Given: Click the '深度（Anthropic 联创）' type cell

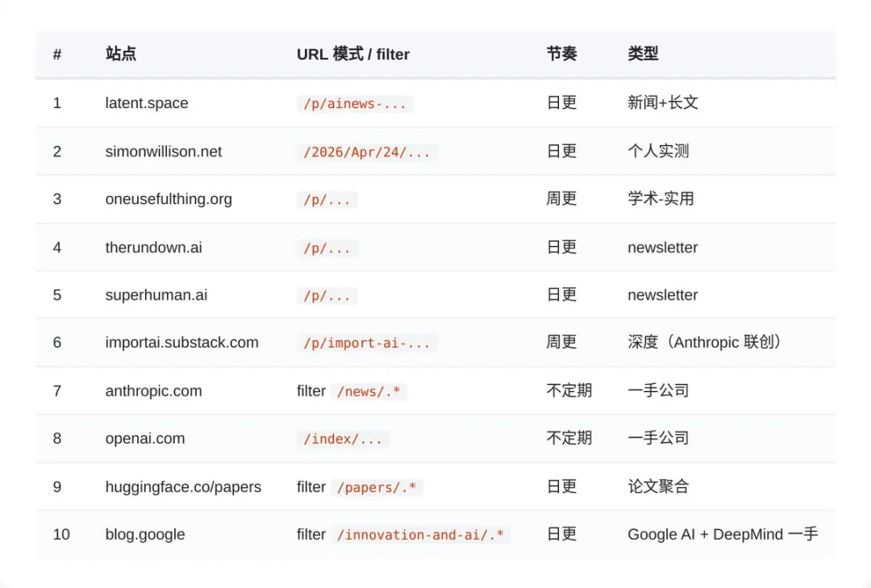Looking at the screenshot, I should [705, 342].
